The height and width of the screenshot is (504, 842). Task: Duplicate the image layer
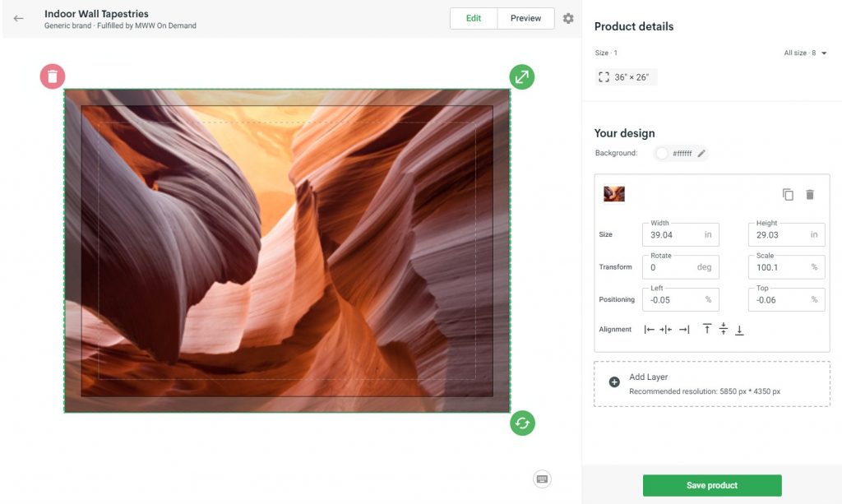pos(788,195)
